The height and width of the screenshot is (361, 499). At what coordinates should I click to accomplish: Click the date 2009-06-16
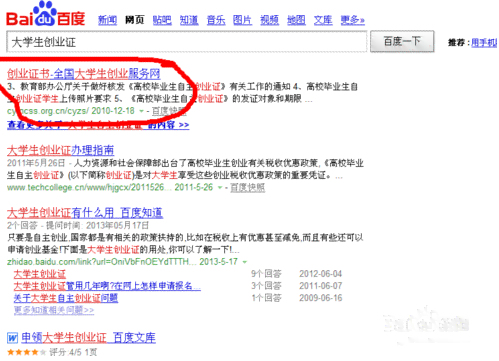320,298
